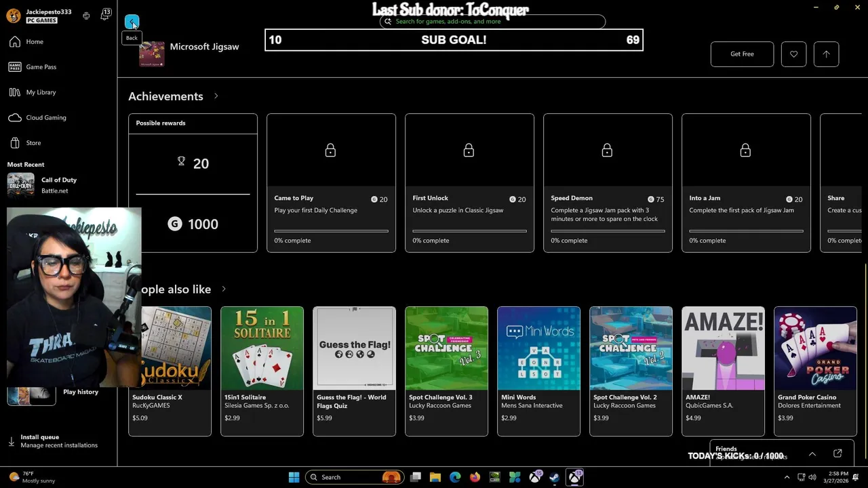Open the Spot Challenge Vol. 2 tile
Screen dimensions: 868x488
pos(631,371)
